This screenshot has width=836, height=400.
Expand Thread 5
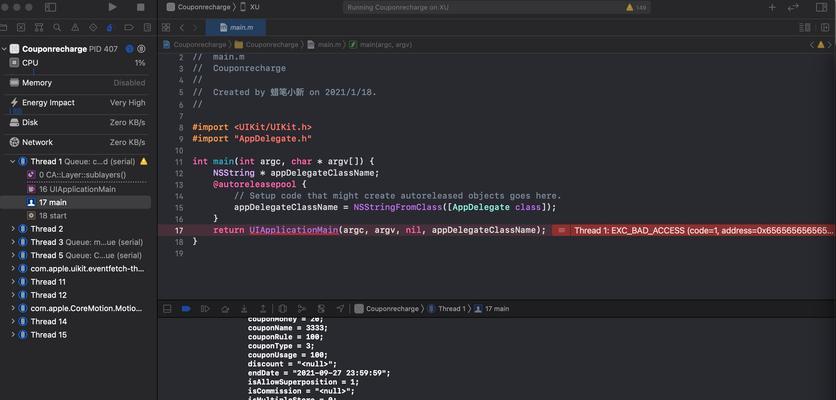pyautogui.click(x=13, y=255)
